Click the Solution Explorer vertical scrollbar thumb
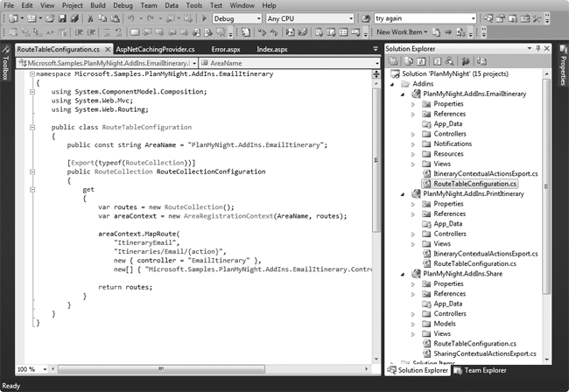The image size is (569, 392). (546, 186)
